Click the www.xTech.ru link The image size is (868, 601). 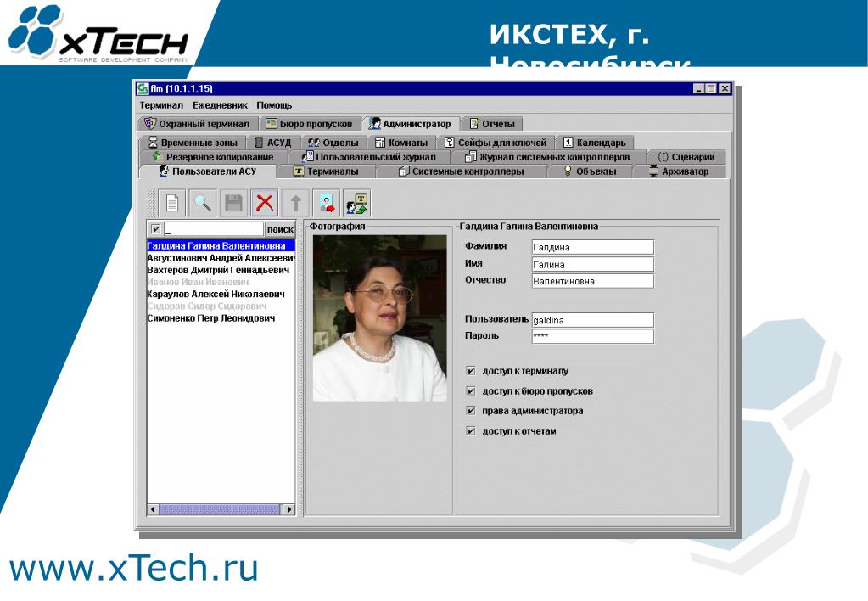[133, 569]
